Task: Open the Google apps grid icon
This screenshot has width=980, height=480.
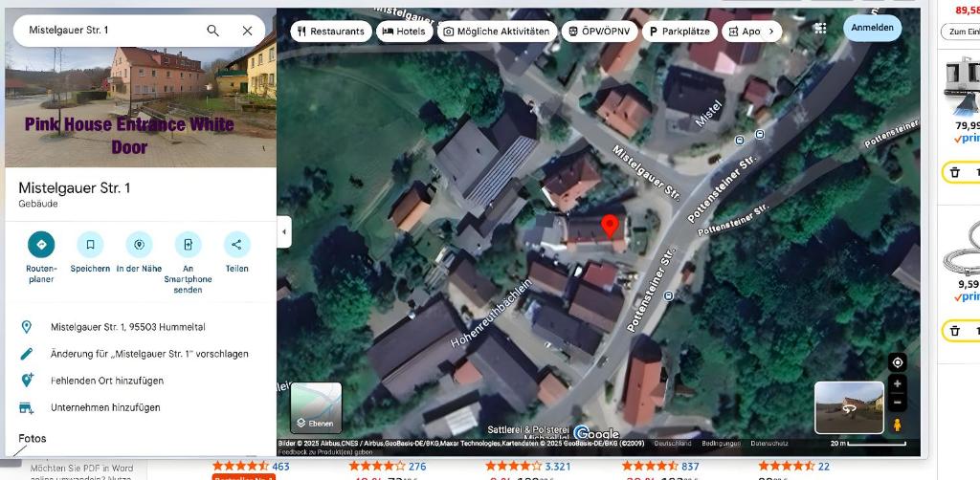Action: click(x=820, y=29)
